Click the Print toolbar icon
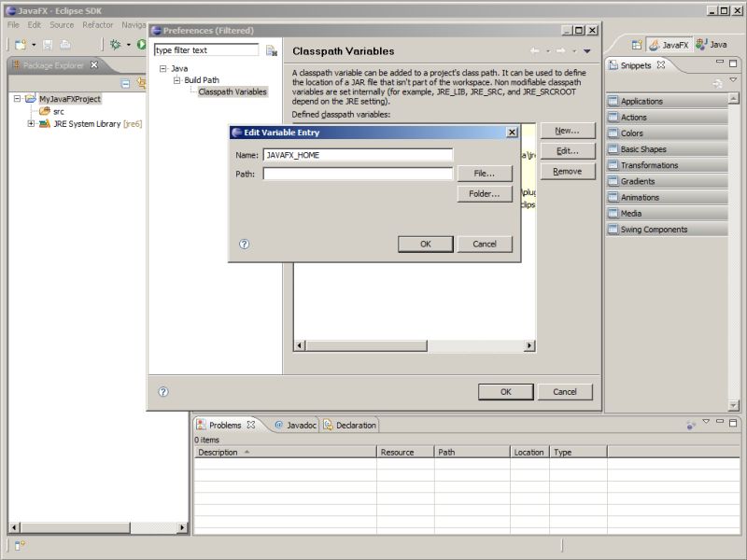747x560 pixels. point(65,45)
